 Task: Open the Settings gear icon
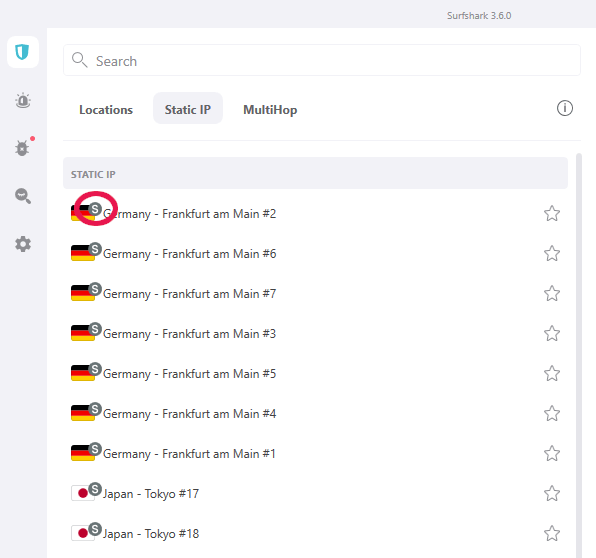coord(23,244)
